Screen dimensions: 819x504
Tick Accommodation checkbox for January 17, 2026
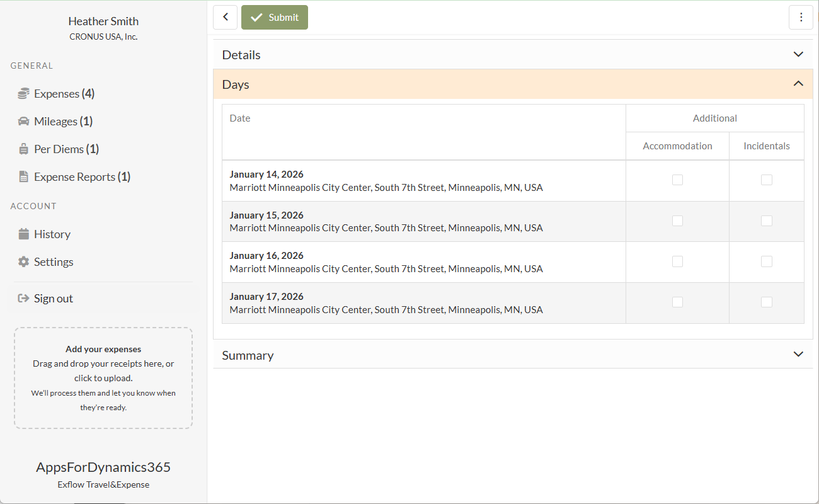click(x=677, y=302)
